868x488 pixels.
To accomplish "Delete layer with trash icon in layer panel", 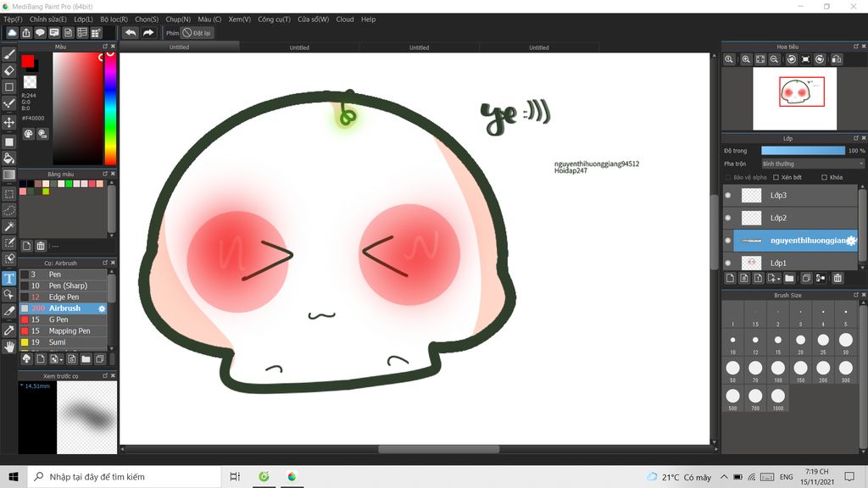I will [x=837, y=278].
